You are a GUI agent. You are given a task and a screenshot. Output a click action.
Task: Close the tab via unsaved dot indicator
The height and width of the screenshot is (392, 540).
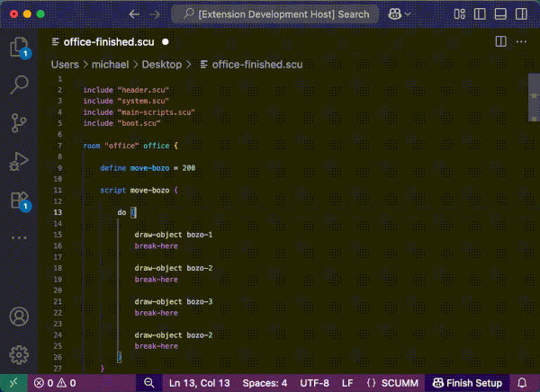(x=166, y=42)
